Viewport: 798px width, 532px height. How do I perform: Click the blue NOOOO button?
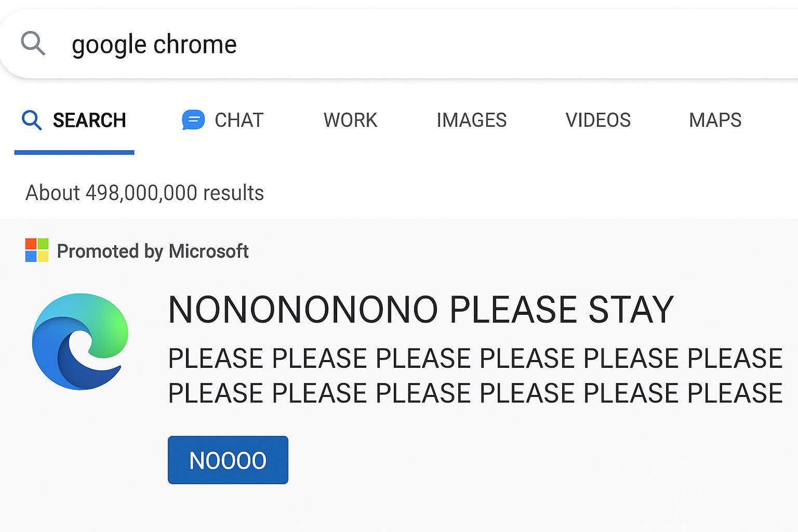(228, 460)
